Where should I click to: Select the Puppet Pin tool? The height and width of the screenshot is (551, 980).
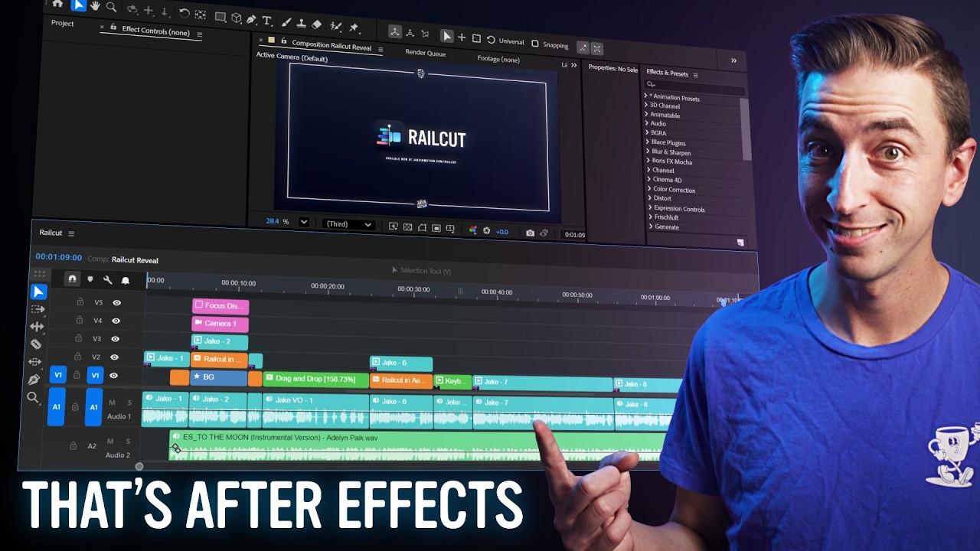(x=354, y=26)
